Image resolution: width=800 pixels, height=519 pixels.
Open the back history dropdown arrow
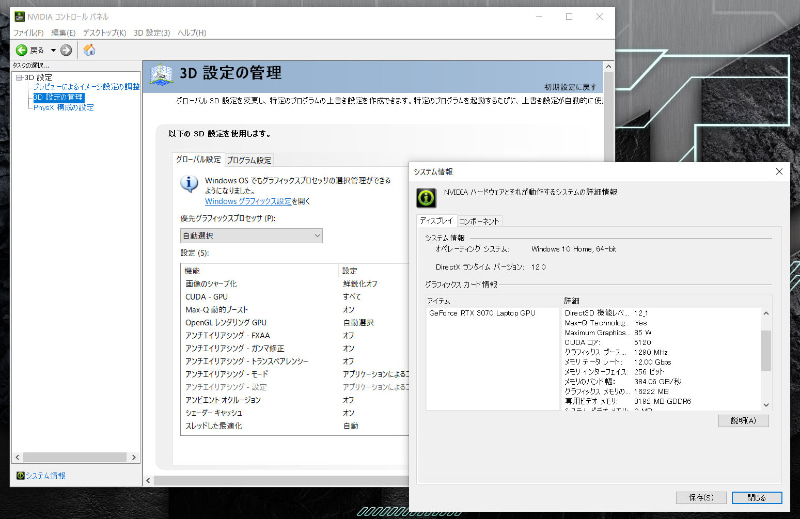tap(53, 50)
